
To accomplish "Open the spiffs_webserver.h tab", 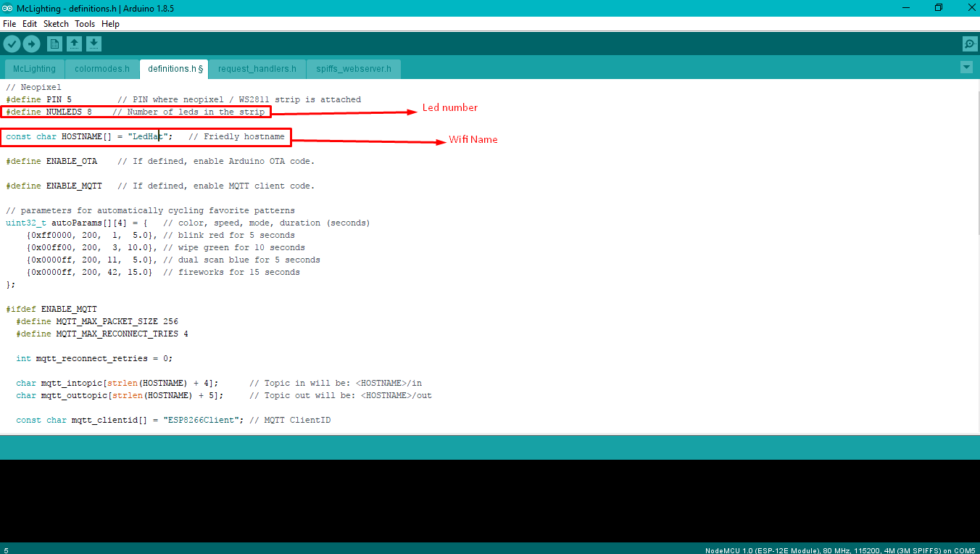I will coord(354,68).
